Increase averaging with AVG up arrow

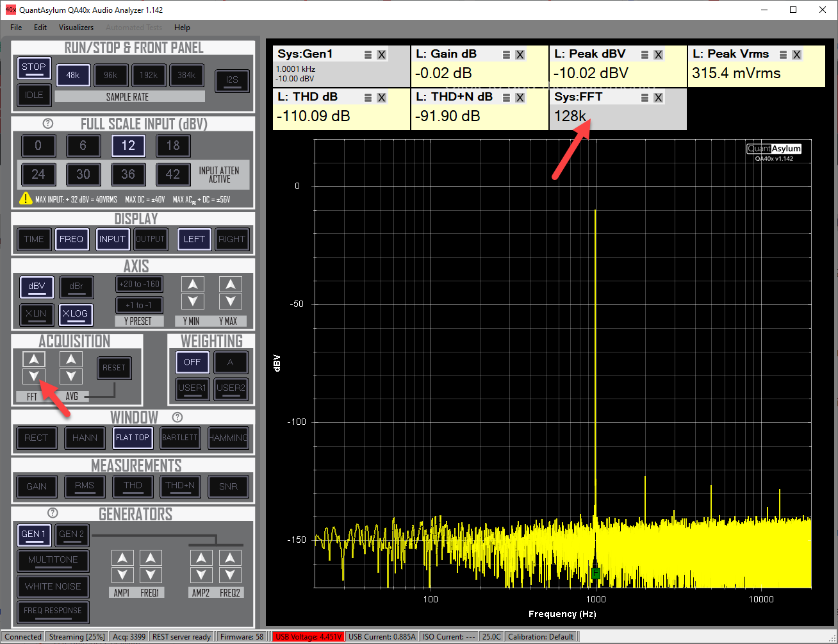click(x=71, y=359)
